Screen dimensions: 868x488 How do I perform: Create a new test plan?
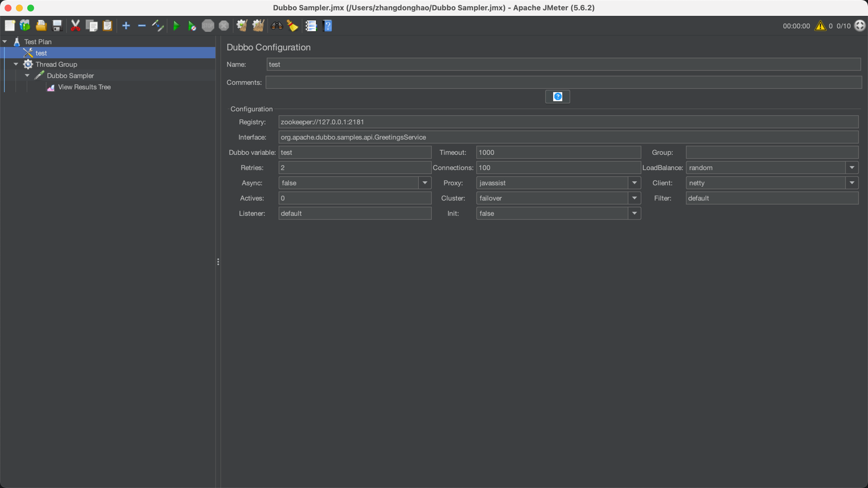coord(10,25)
